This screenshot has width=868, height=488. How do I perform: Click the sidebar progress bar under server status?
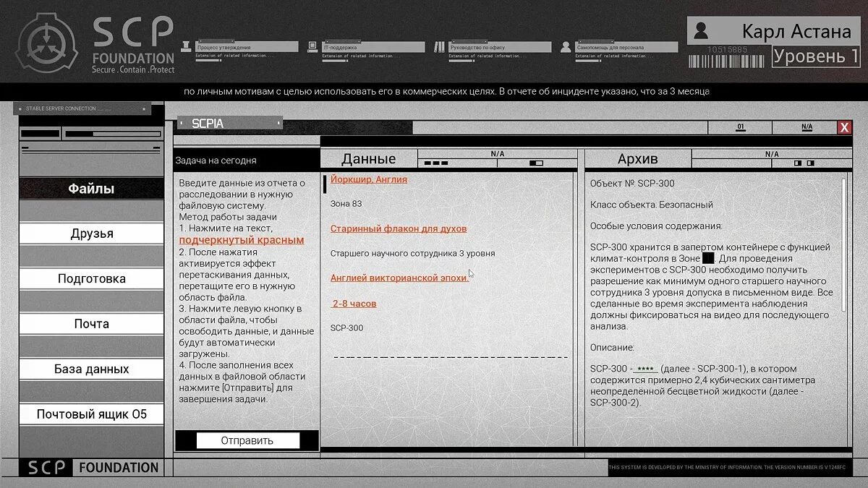coord(112,134)
